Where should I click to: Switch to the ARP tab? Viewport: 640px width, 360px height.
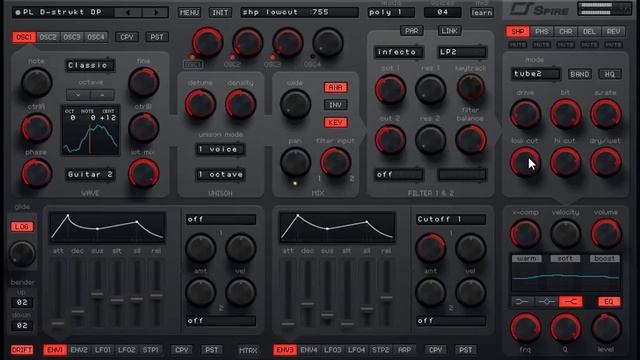(404, 350)
